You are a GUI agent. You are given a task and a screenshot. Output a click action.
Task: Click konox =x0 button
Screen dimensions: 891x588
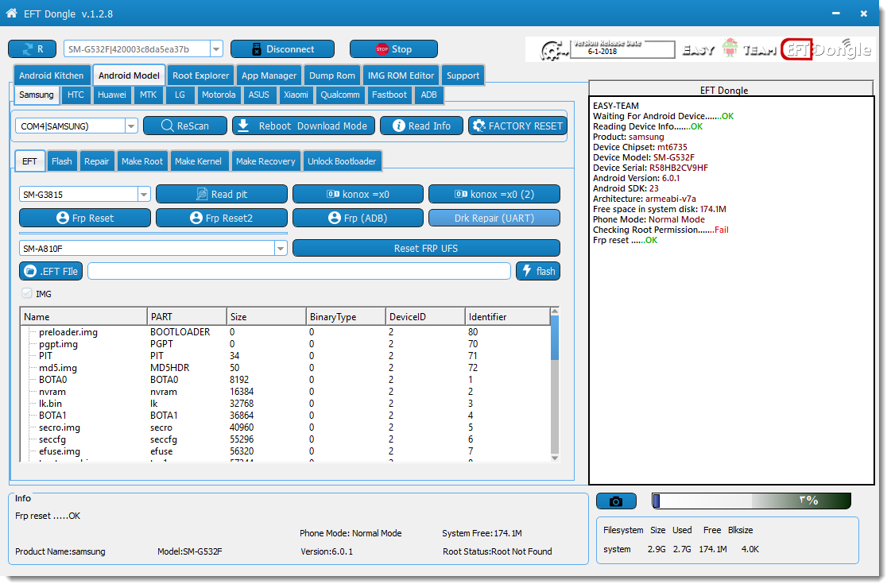pyautogui.click(x=358, y=195)
